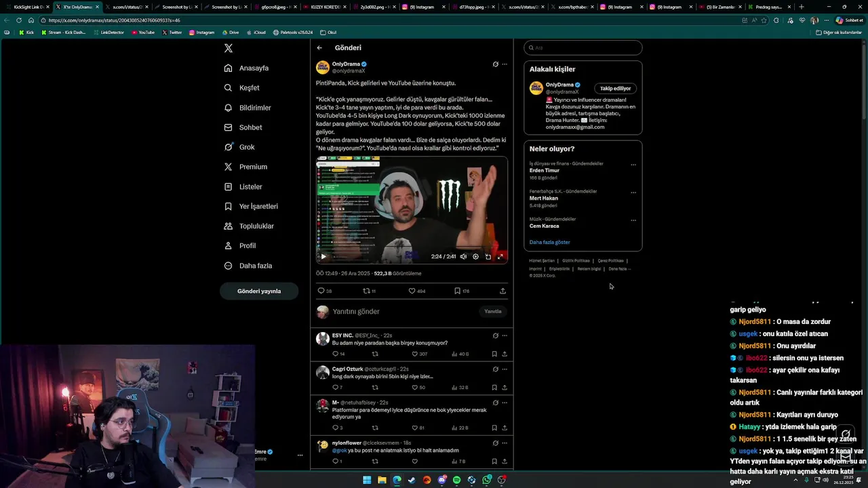
Task: Open Bildirimler notifications
Action: [x=248, y=108]
